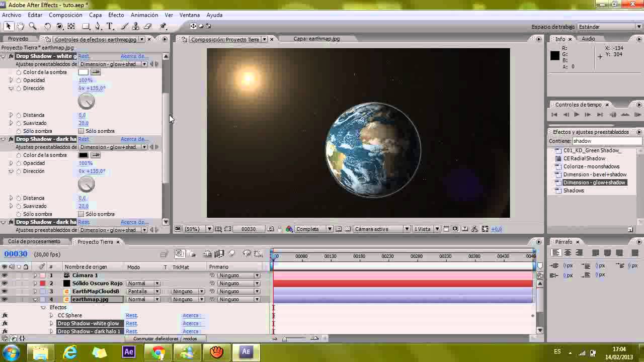Select the Brush tool

point(124,26)
